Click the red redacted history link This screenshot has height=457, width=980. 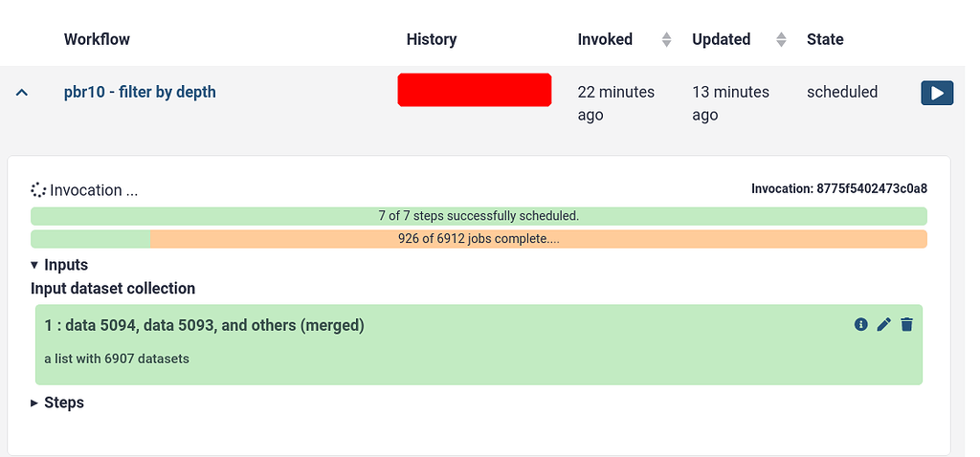(x=475, y=90)
